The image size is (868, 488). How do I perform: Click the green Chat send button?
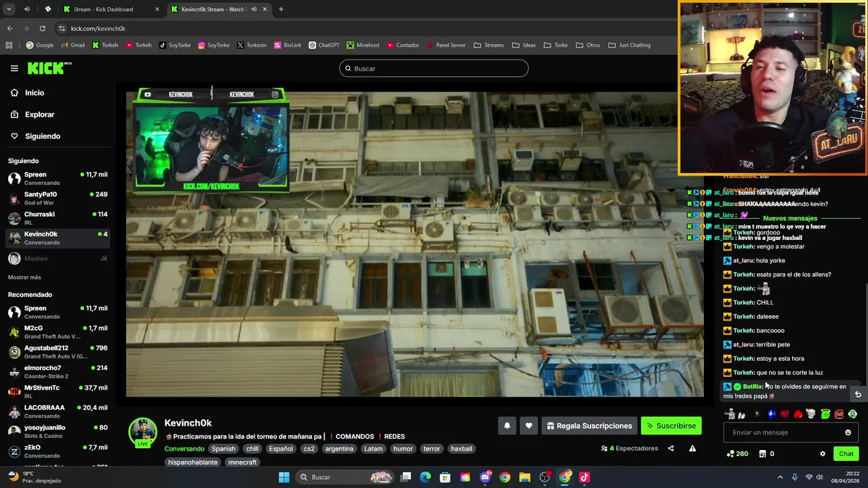coord(846,454)
